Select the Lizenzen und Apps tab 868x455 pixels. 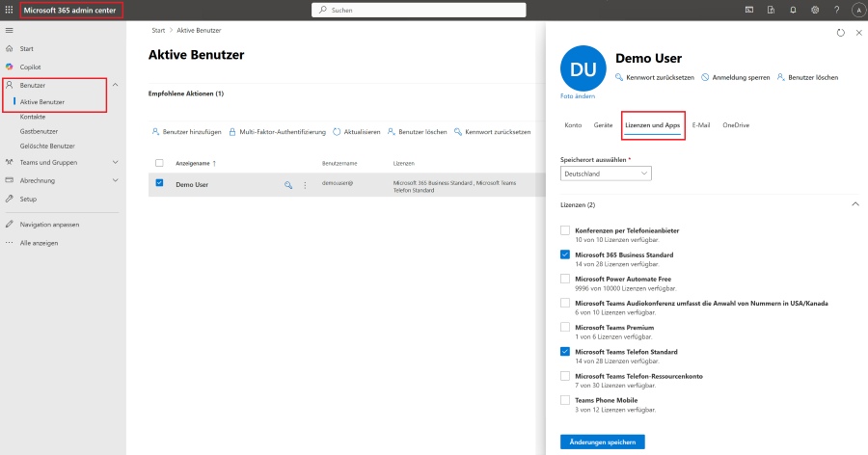(x=653, y=125)
